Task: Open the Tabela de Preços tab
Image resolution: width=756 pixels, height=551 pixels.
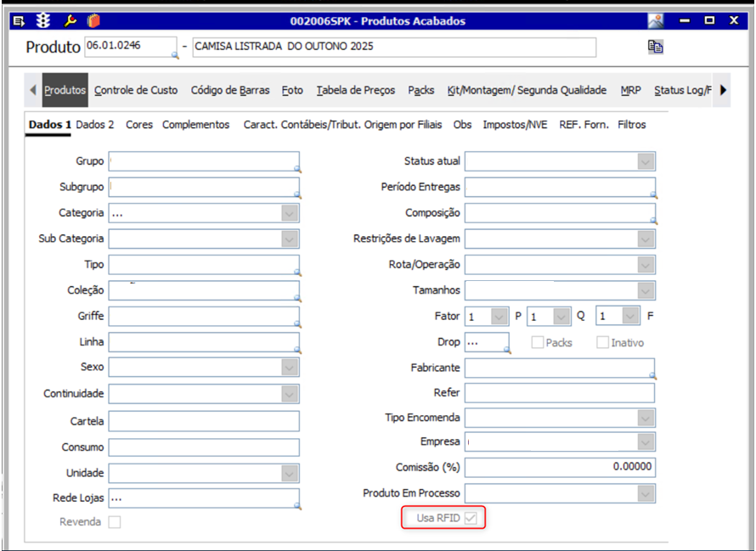Action: pyautogui.click(x=356, y=90)
